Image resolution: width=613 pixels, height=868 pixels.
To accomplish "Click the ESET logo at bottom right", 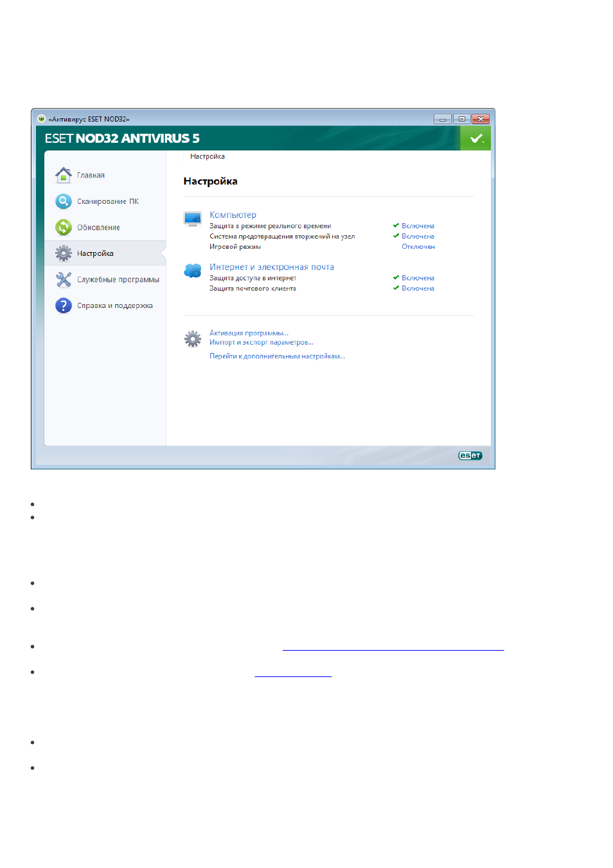I will 470,455.
